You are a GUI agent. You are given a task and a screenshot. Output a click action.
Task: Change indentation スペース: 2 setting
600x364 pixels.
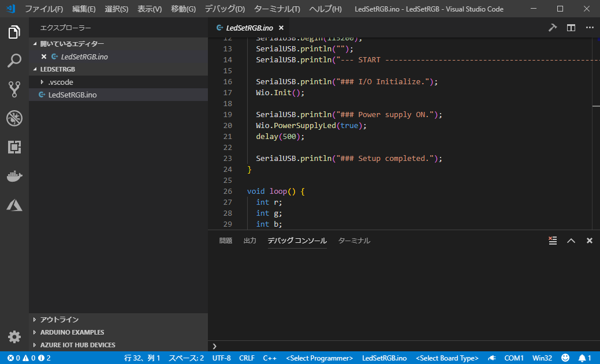[x=187, y=358]
